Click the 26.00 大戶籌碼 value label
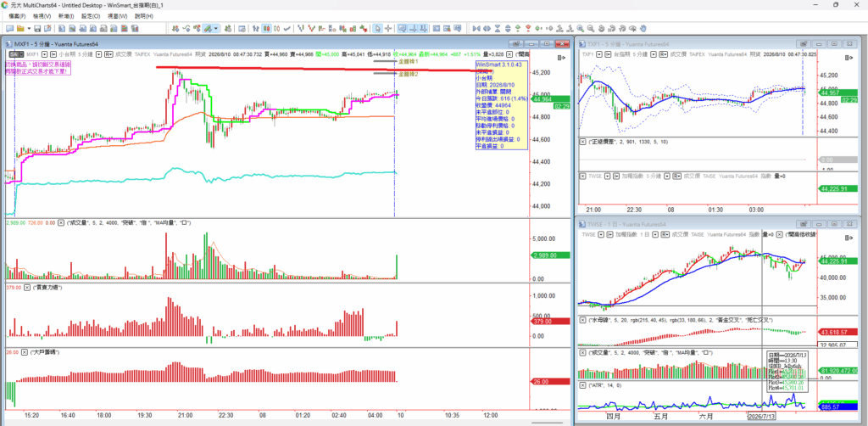The width and height of the screenshot is (868, 426). click(x=550, y=382)
